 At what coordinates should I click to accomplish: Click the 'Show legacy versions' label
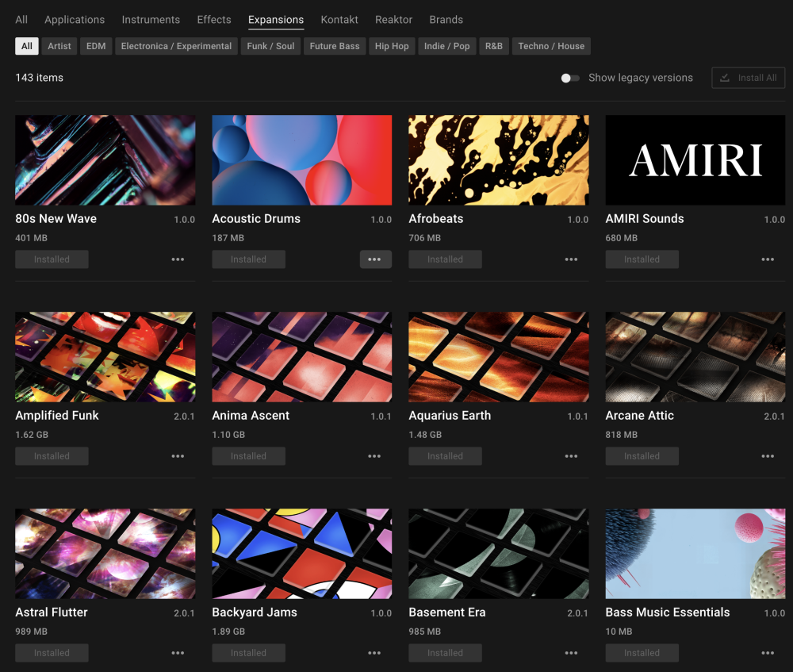641,78
